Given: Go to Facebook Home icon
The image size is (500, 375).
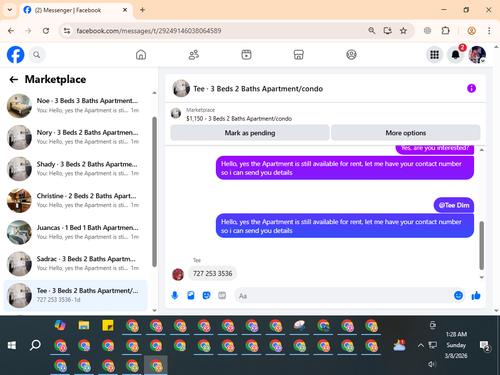Looking at the screenshot, I should coord(141,55).
